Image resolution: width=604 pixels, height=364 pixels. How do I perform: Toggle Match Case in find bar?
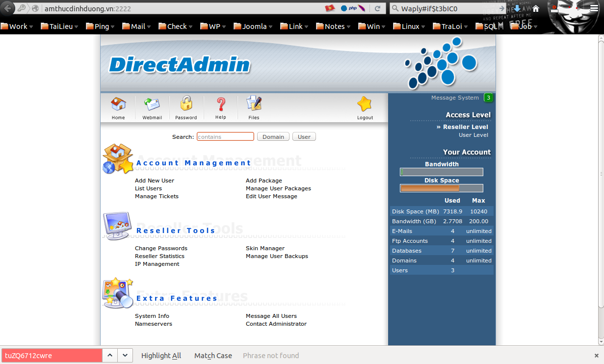point(213,356)
